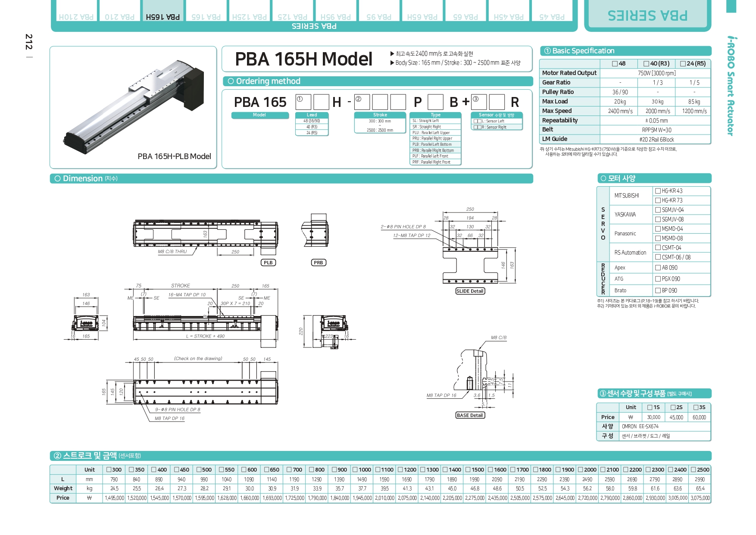Viewport: 756px width, 535px height.
Task: Check the BP 090 Brato reducer
Action: (658, 291)
